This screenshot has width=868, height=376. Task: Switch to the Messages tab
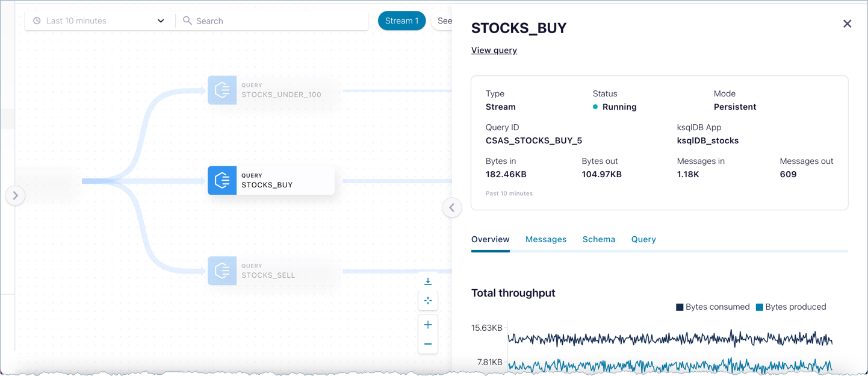[545, 239]
